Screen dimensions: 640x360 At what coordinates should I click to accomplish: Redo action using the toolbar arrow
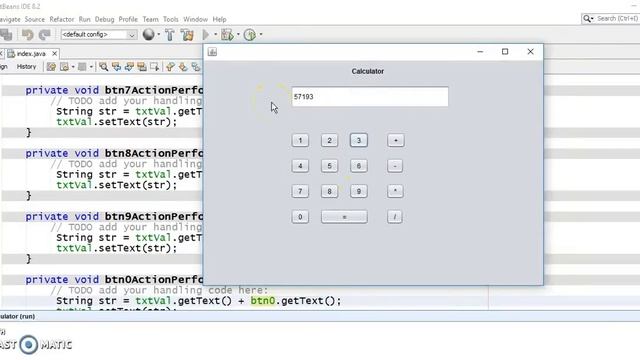44,35
